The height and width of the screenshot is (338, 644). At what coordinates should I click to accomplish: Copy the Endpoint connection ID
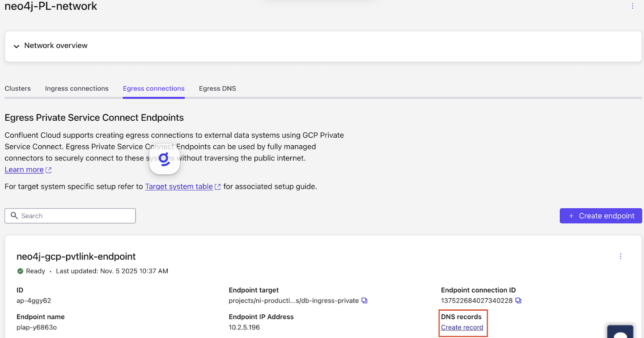[x=518, y=300]
